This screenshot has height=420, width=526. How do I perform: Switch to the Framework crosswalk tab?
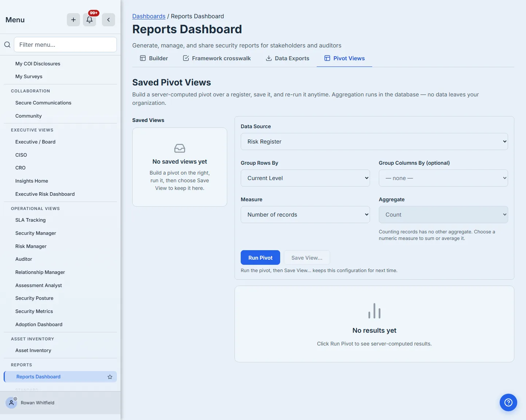tap(217, 58)
